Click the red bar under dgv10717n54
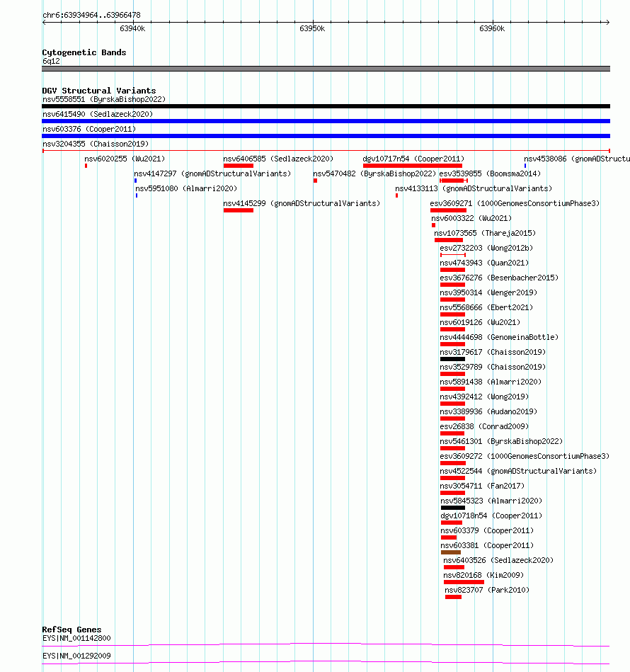 click(413, 166)
